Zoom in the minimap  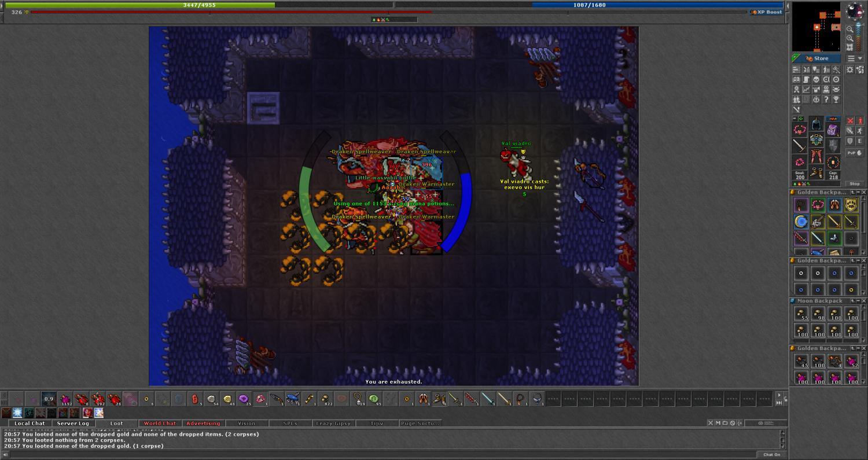point(849,38)
